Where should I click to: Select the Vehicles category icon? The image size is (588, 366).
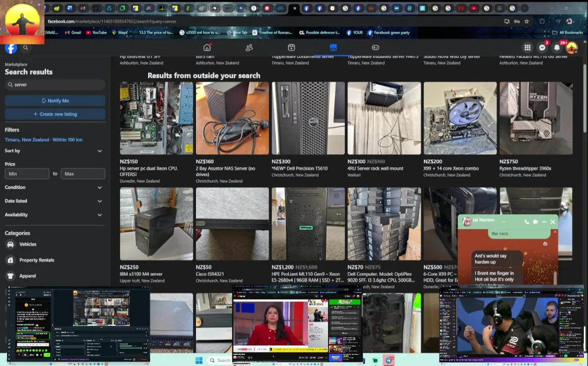coord(11,244)
